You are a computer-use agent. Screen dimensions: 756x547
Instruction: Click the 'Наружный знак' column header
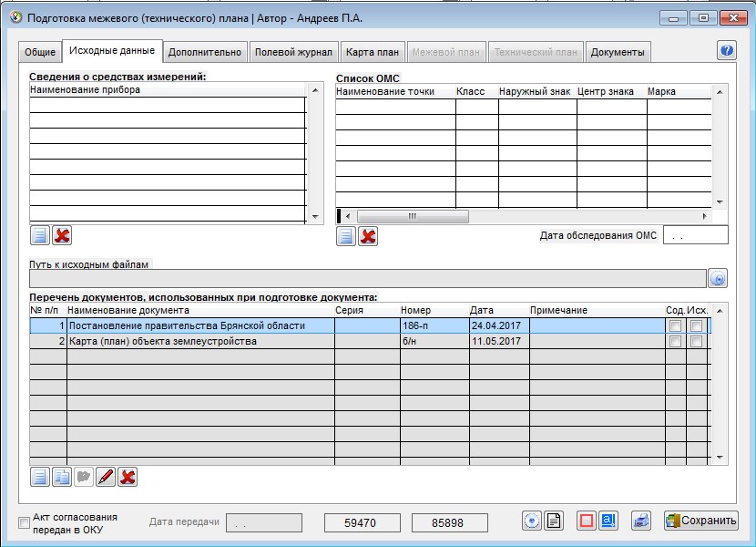click(537, 92)
